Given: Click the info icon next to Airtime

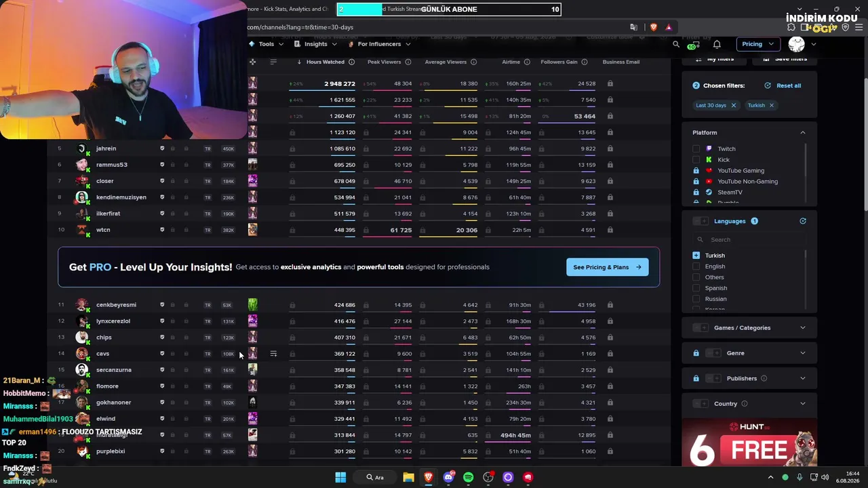Looking at the screenshot, I should [x=526, y=62].
